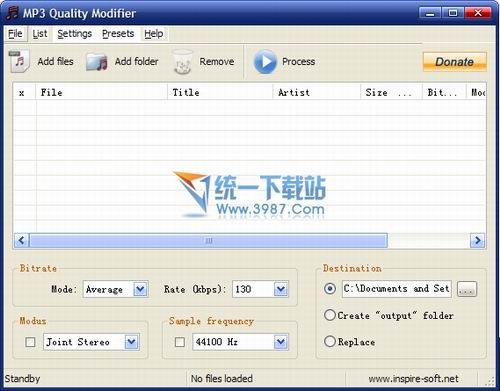Select the custom destination path radio button
Image resolution: width=500 pixels, height=391 pixels.
(x=330, y=288)
